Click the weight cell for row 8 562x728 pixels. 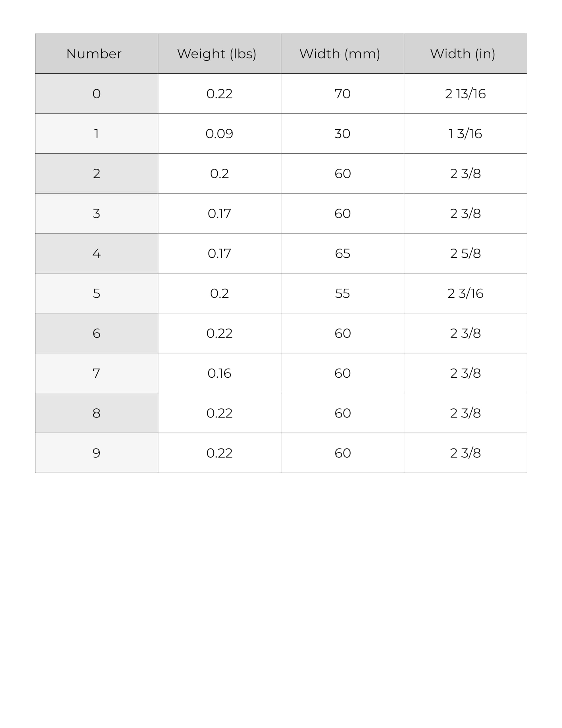tap(219, 413)
